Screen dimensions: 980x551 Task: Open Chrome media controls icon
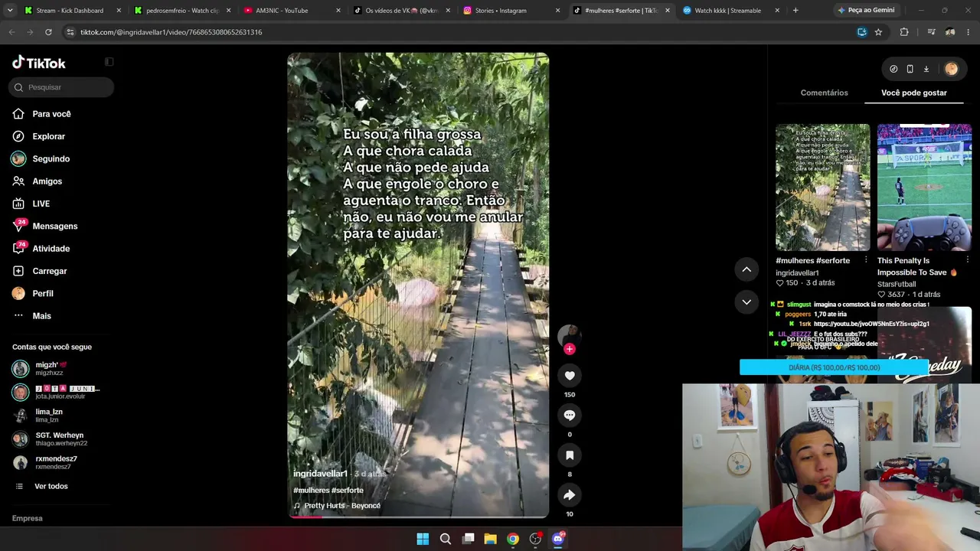click(x=931, y=32)
